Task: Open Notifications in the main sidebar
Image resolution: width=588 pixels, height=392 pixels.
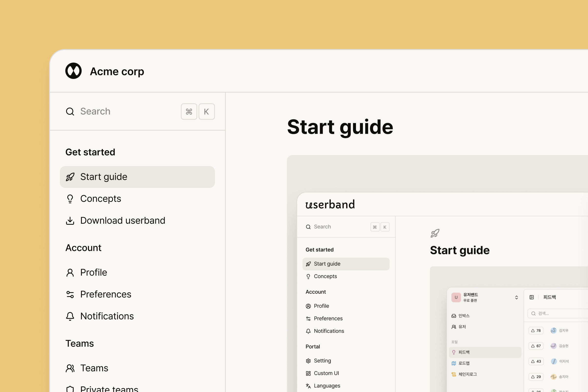Action: 107,317
